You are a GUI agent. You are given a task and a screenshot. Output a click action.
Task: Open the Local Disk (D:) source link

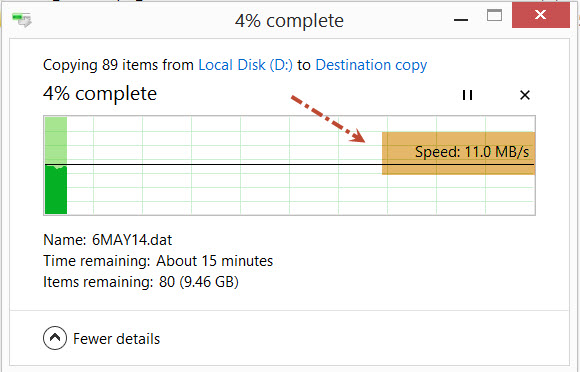click(x=246, y=65)
